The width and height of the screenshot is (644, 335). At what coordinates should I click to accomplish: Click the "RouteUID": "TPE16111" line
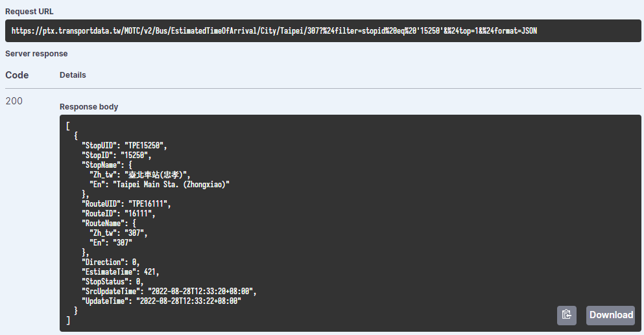pyautogui.click(x=126, y=203)
